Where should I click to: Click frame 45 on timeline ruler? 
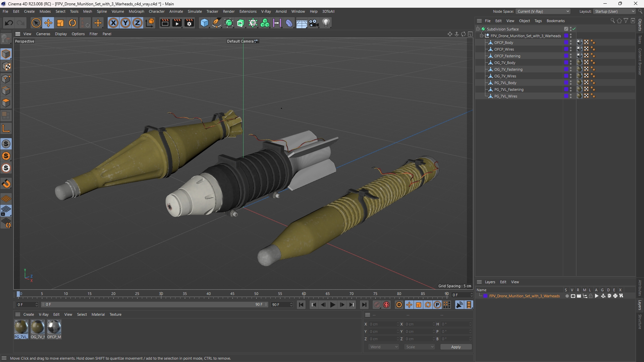click(232, 294)
